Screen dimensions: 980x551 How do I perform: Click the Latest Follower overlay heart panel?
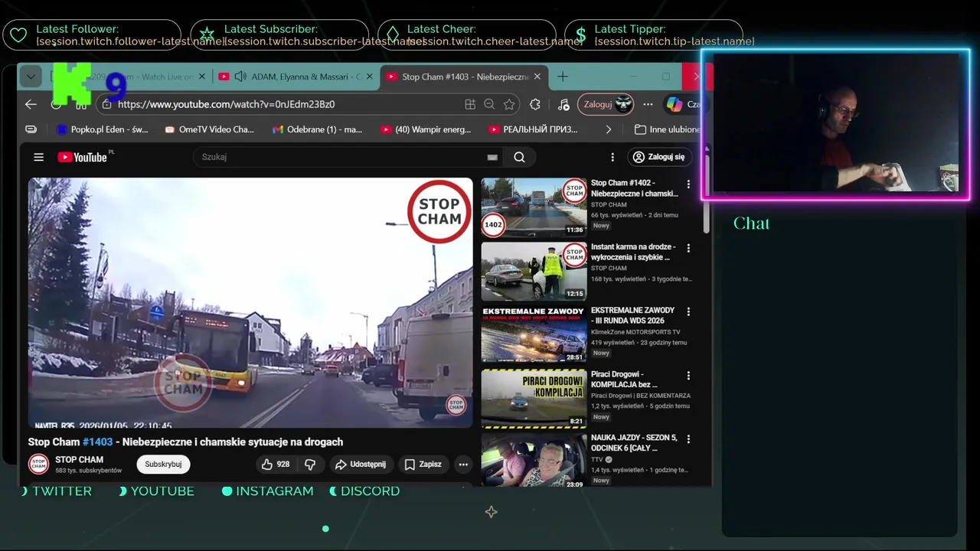click(x=92, y=34)
